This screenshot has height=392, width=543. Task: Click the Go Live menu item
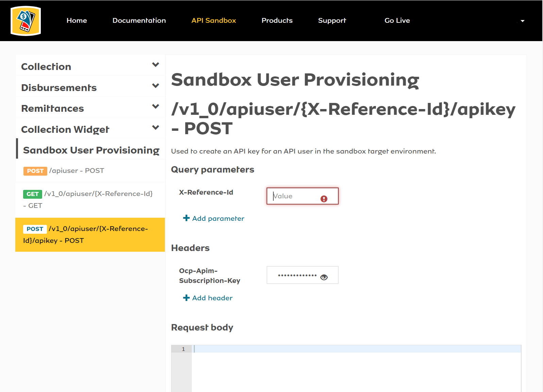point(397,20)
